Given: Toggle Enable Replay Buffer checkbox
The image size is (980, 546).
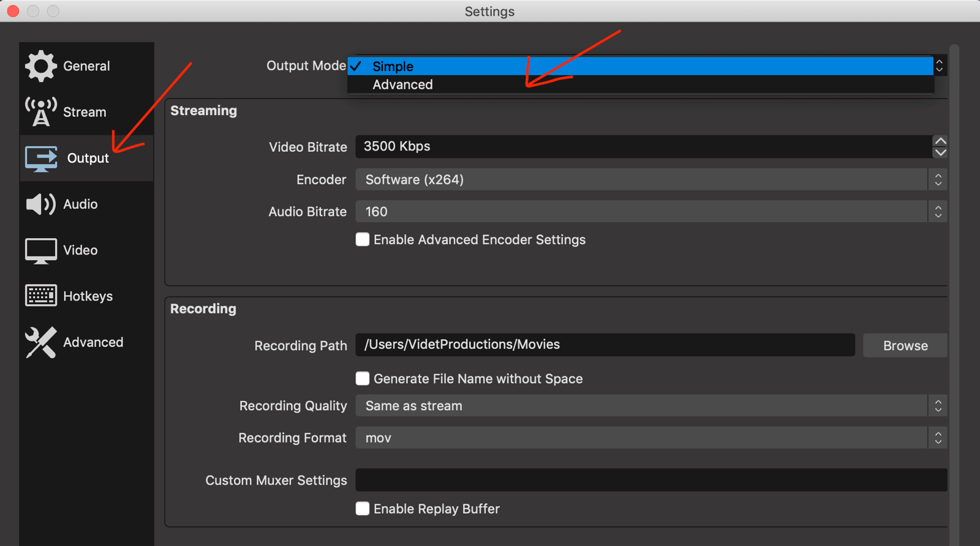Looking at the screenshot, I should [363, 509].
